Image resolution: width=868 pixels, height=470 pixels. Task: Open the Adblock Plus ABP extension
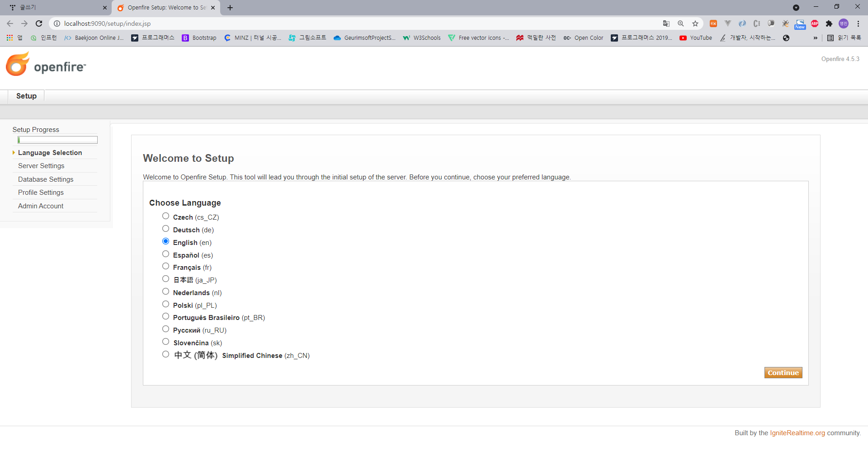pos(815,23)
